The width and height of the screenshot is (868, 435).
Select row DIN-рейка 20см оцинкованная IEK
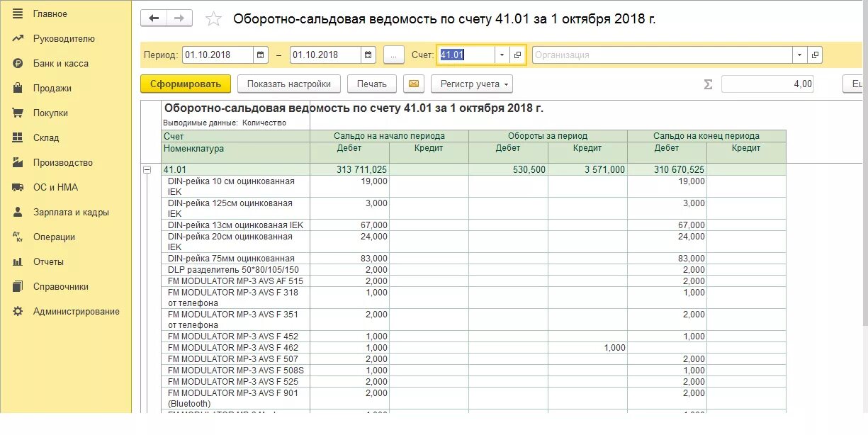(474, 242)
